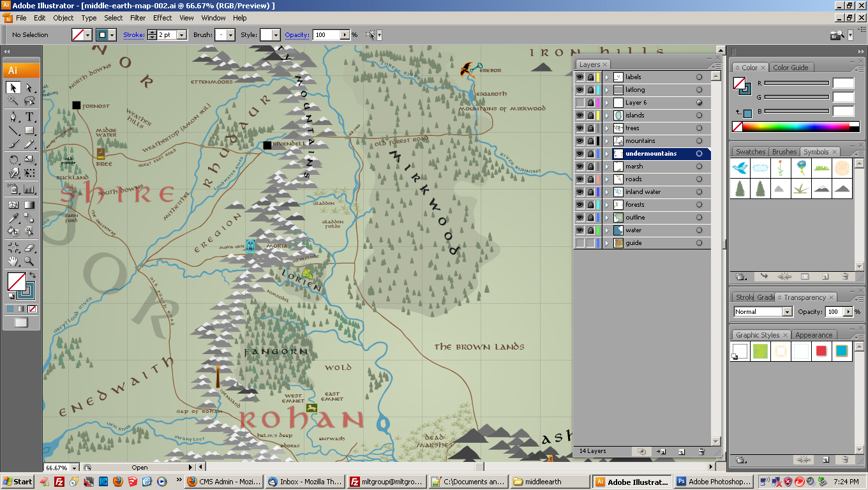The width and height of the screenshot is (868, 490).
Task: Switch to the Brushes tab
Action: click(x=784, y=152)
